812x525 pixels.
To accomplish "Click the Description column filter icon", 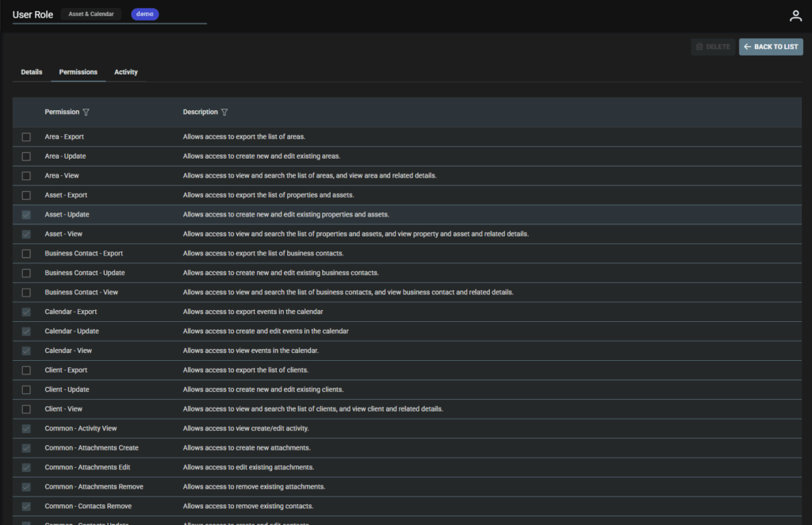I will 224,113.
